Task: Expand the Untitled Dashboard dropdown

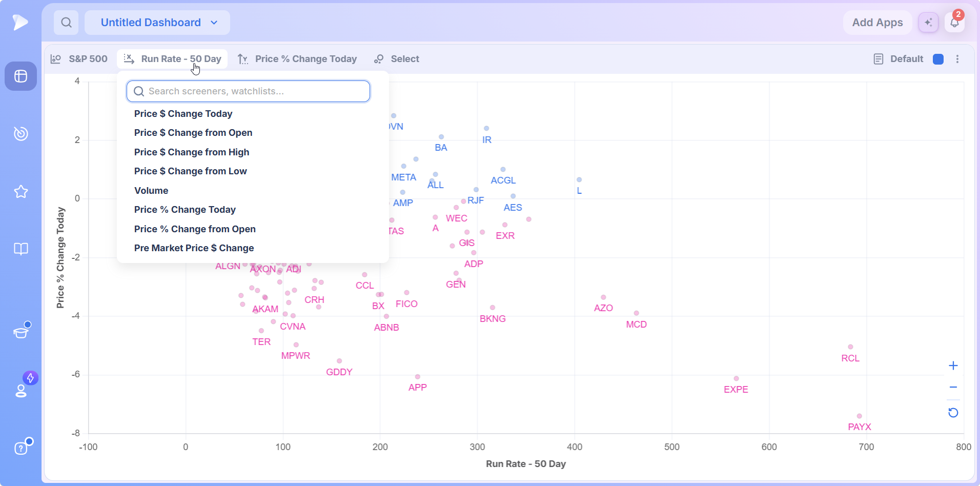Action: 157,23
